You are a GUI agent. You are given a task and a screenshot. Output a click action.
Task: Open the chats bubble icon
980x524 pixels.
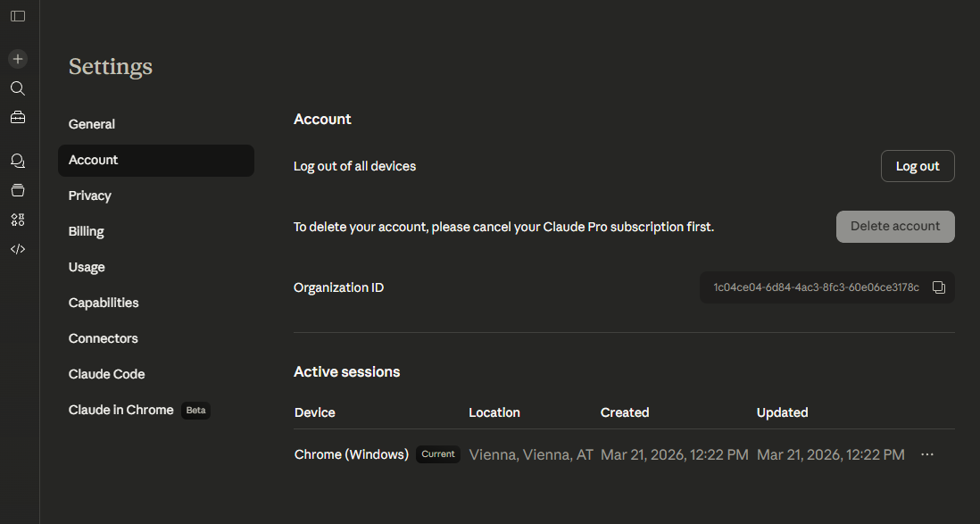coord(18,162)
